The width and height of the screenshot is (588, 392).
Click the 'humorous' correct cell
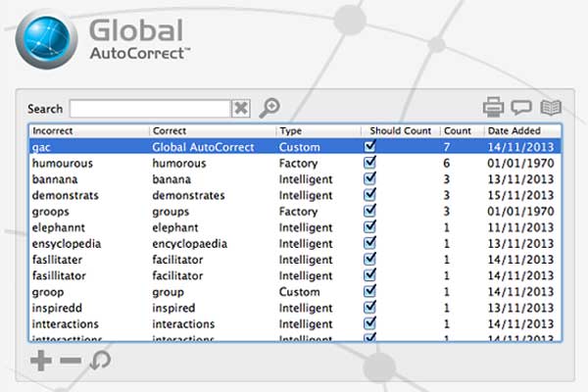point(179,164)
